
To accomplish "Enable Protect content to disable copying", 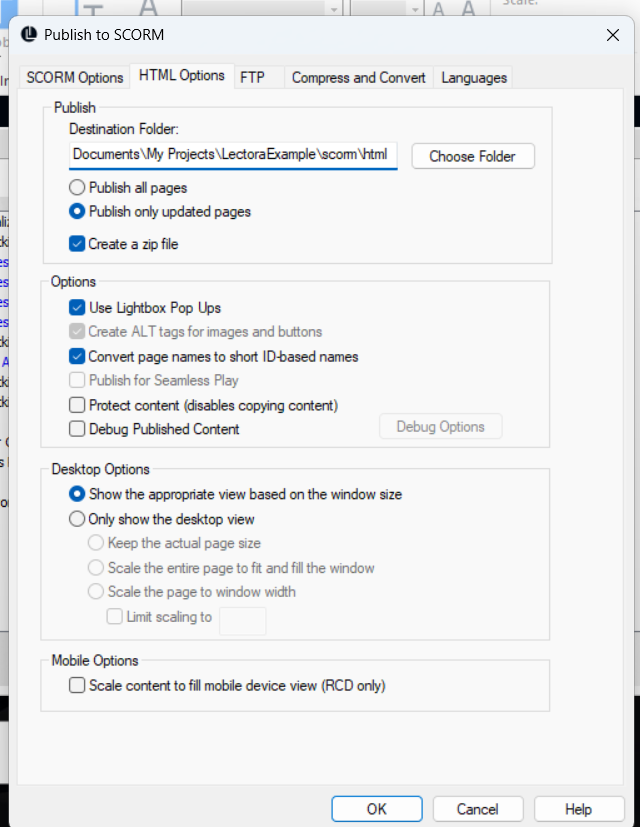I will click(x=76, y=405).
